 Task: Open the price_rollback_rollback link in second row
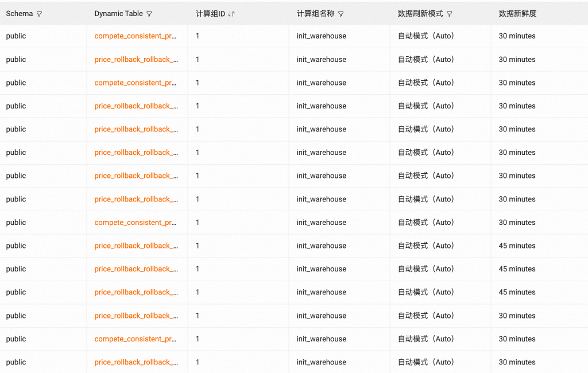(x=136, y=59)
